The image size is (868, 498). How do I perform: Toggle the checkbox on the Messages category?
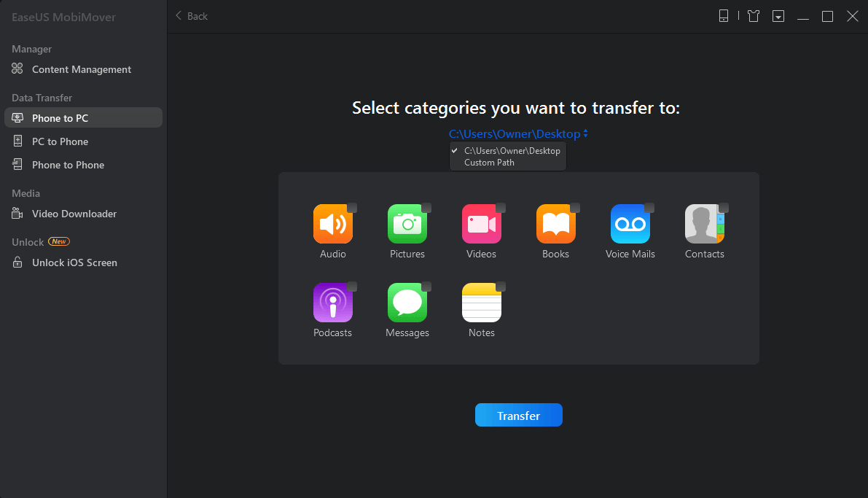coord(425,286)
